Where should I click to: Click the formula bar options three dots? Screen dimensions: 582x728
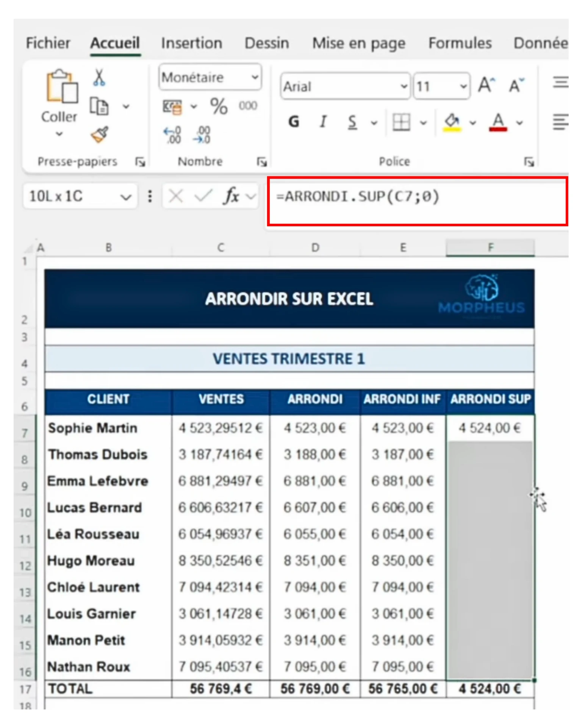coord(150,196)
